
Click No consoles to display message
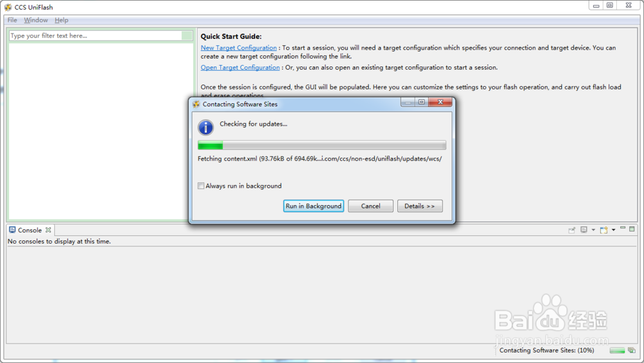(59, 241)
